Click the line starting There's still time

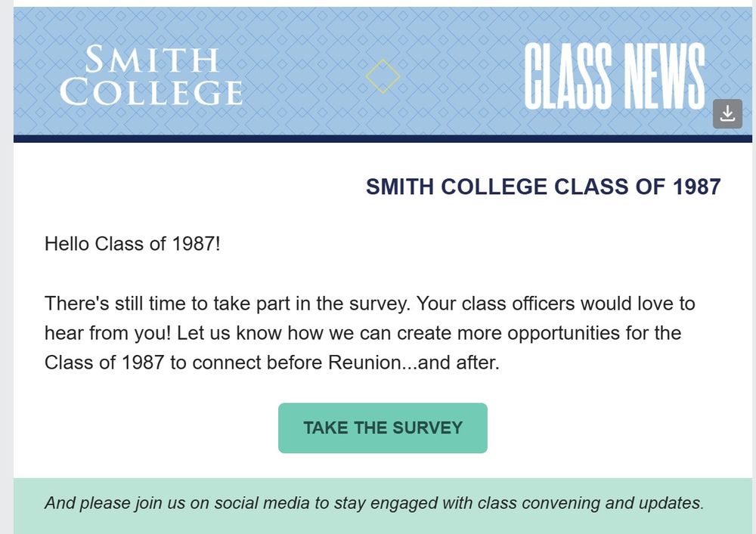pyautogui.click(x=370, y=304)
